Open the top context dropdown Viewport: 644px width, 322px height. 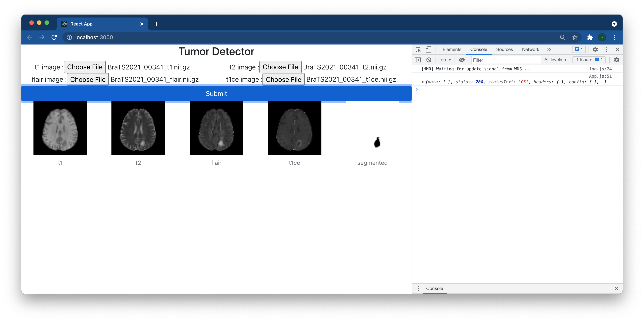[445, 60]
